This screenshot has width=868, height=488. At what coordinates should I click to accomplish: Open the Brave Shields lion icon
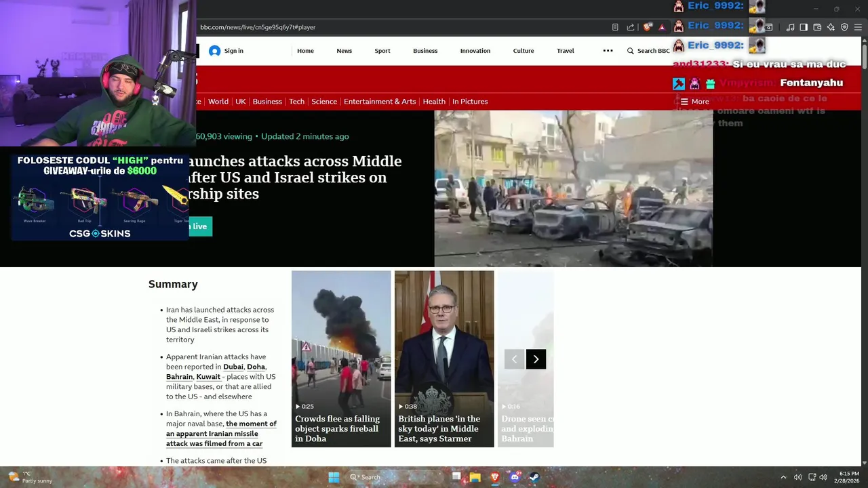coord(648,27)
